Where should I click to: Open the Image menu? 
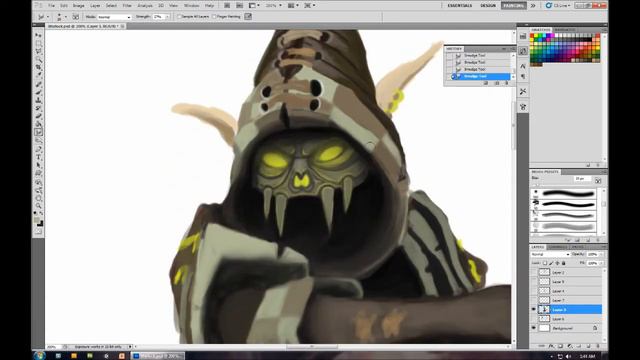(x=78, y=6)
